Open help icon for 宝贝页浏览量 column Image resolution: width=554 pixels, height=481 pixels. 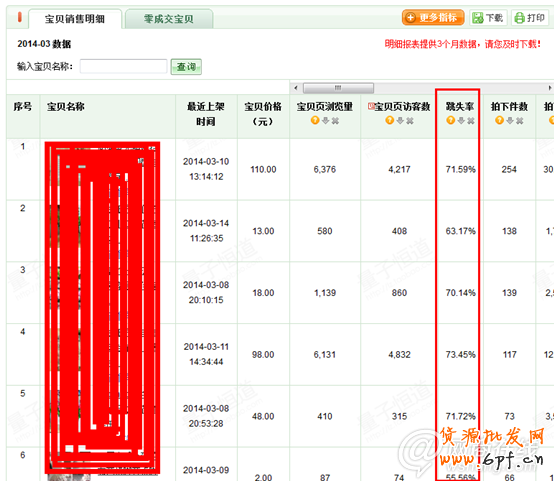click(x=315, y=121)
